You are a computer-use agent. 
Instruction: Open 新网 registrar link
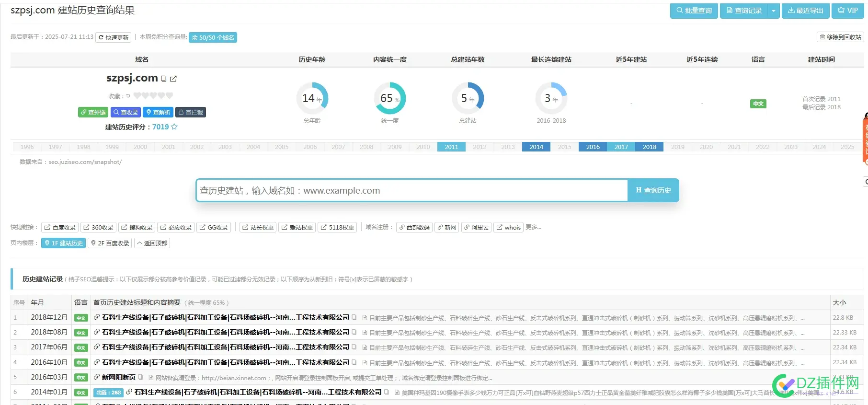[446, 227]
